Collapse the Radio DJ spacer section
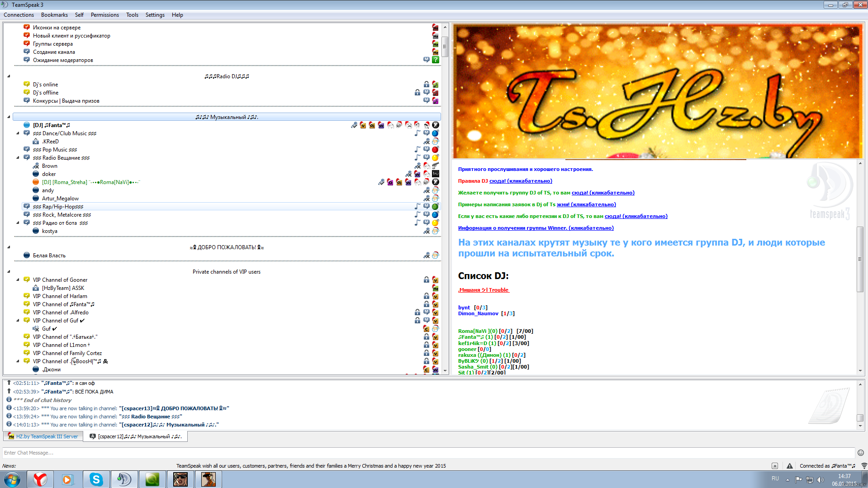868x488 pixels. coord(9,76)
